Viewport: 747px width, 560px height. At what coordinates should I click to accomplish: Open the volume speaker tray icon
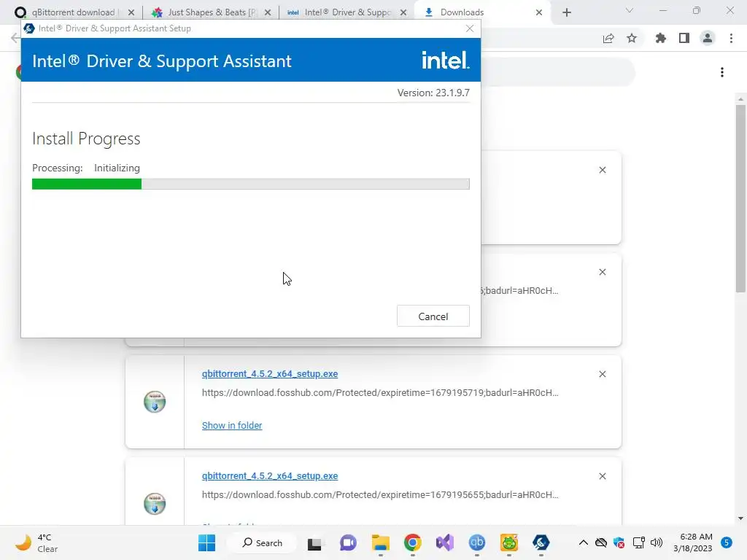pyautogui.click(x=657, y=542)
